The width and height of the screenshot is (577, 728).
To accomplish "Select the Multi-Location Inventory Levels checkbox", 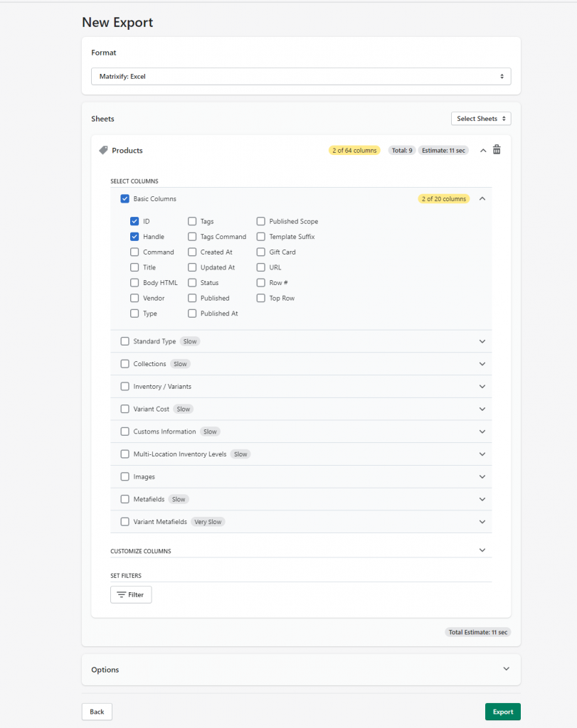I will [x=125, y=454].
